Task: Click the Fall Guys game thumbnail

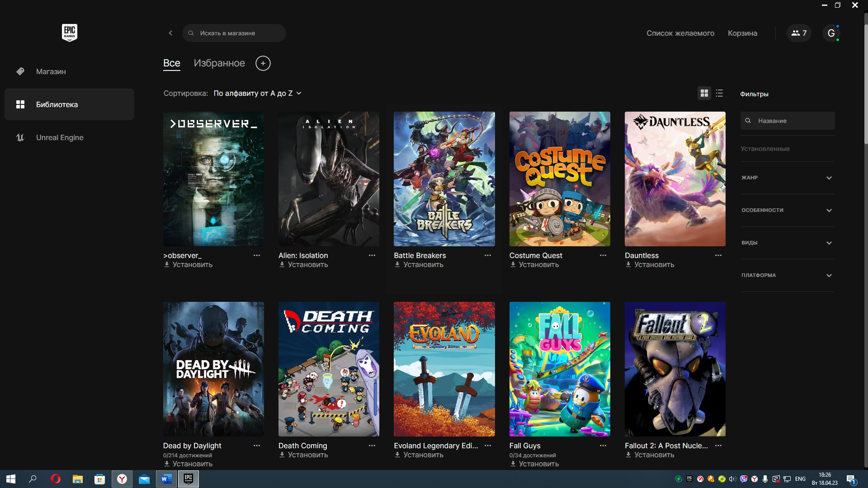Action: [559, 369]
